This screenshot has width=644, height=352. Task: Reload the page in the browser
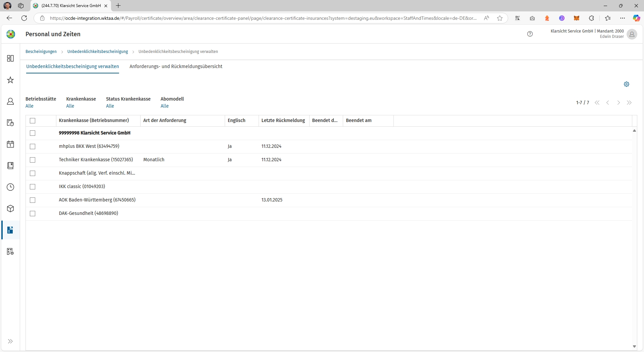[24, 18]
